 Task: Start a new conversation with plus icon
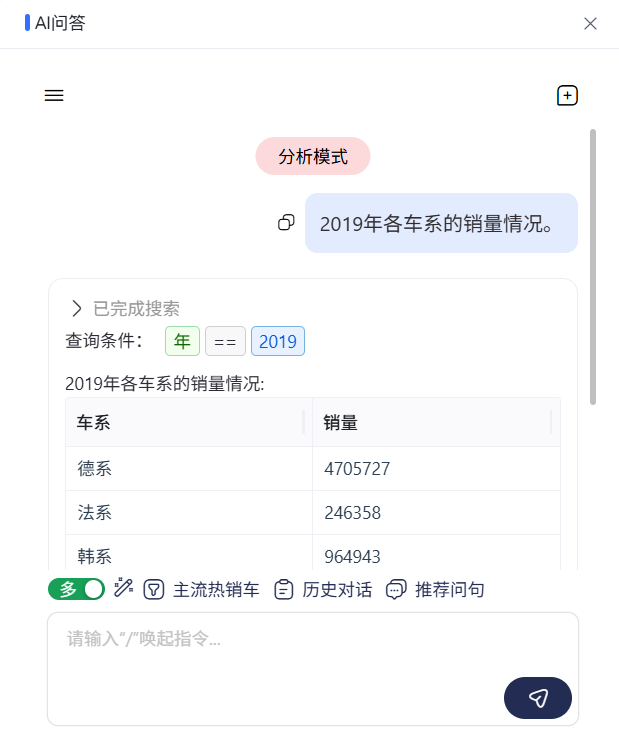coord(567,96)
